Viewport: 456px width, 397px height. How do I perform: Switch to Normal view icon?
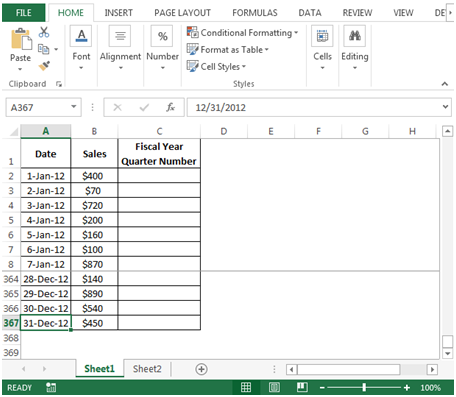pos(246,387)
